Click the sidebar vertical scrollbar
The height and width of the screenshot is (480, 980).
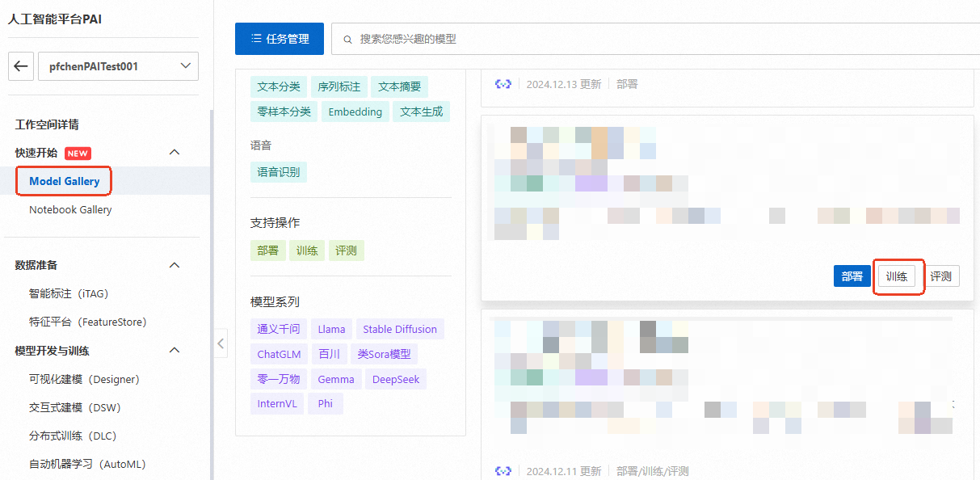click(212, 295)
